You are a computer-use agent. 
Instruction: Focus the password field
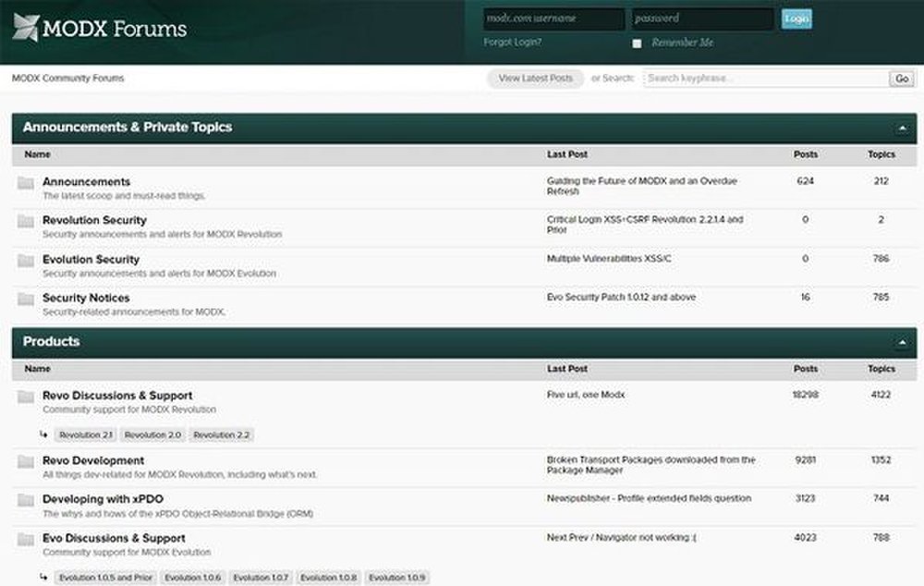tap(702, 18)
